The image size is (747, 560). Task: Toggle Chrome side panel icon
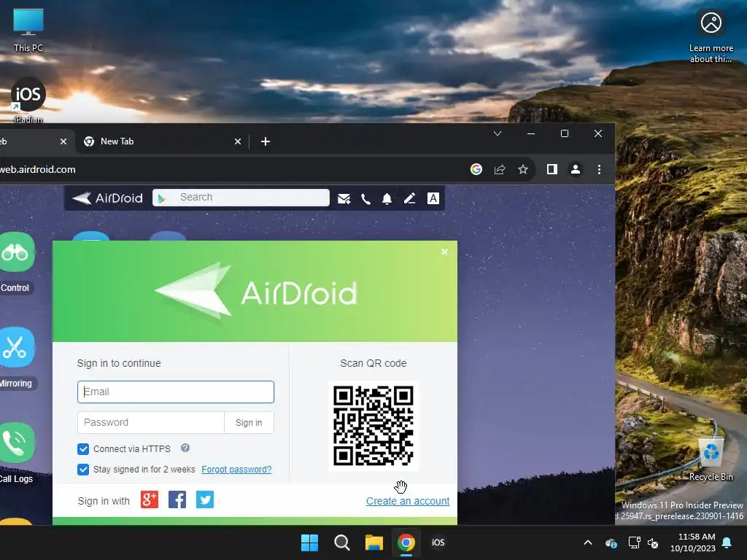552,169
